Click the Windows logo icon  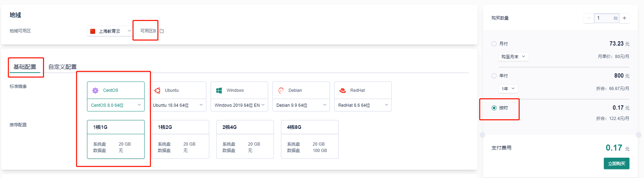219,90
